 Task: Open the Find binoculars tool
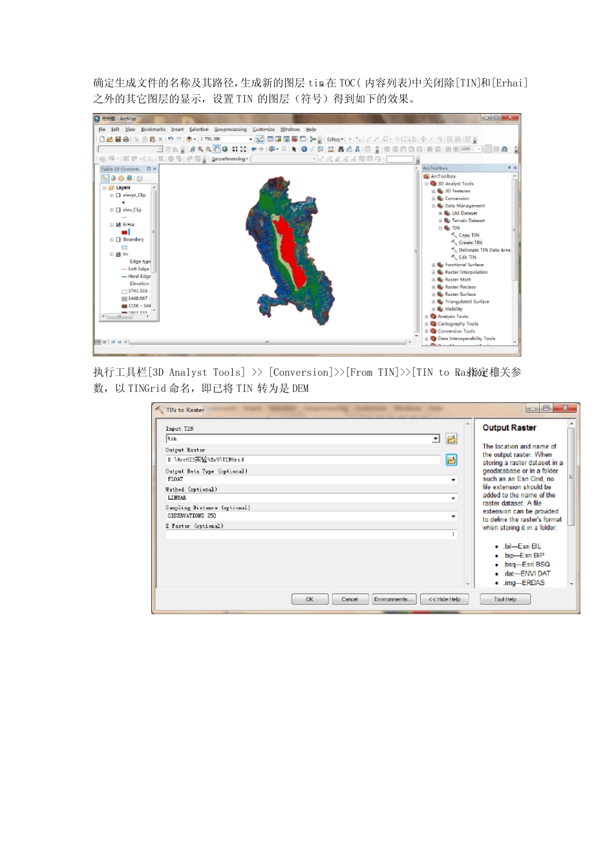click(341, 149)
